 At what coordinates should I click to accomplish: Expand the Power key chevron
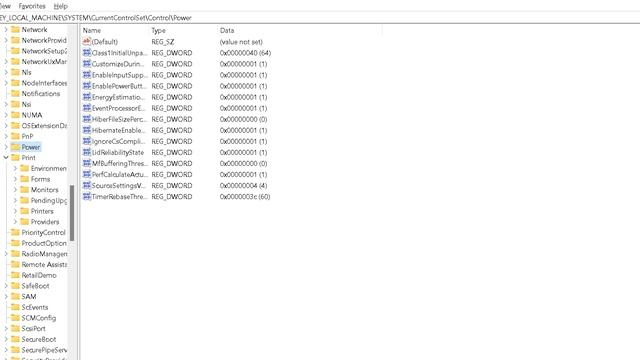point(6,147)
